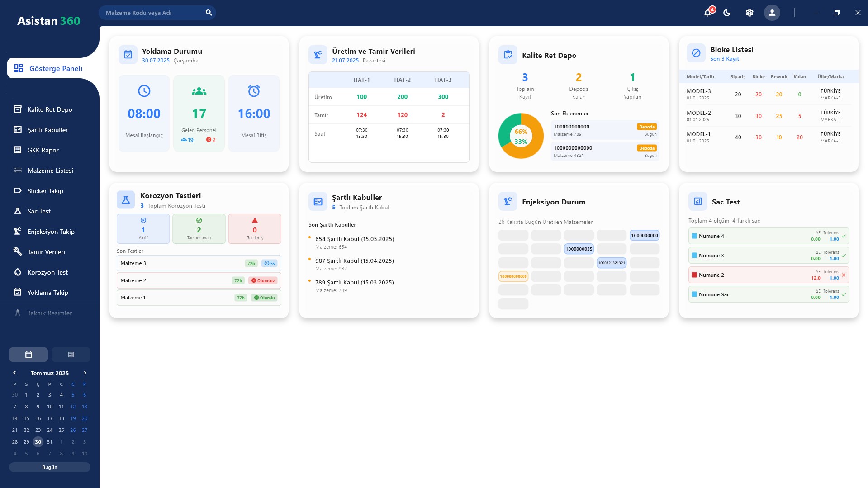Open 654 Şartlı Kabul entry

[354, 239]
